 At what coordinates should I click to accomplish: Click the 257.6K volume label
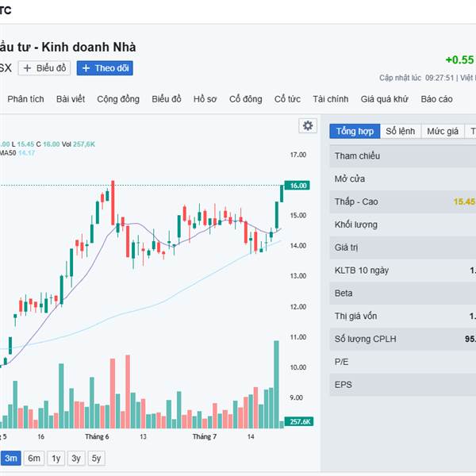[299, 422]
